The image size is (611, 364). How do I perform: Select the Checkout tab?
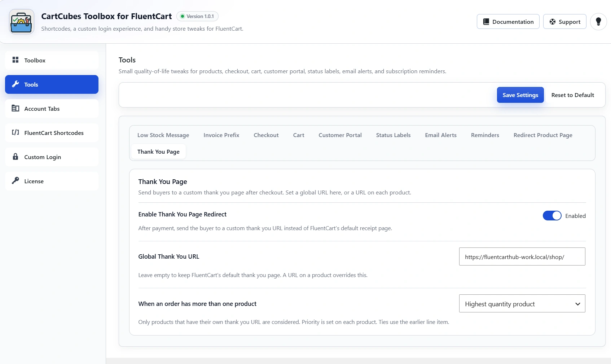[x=266, y=135]
